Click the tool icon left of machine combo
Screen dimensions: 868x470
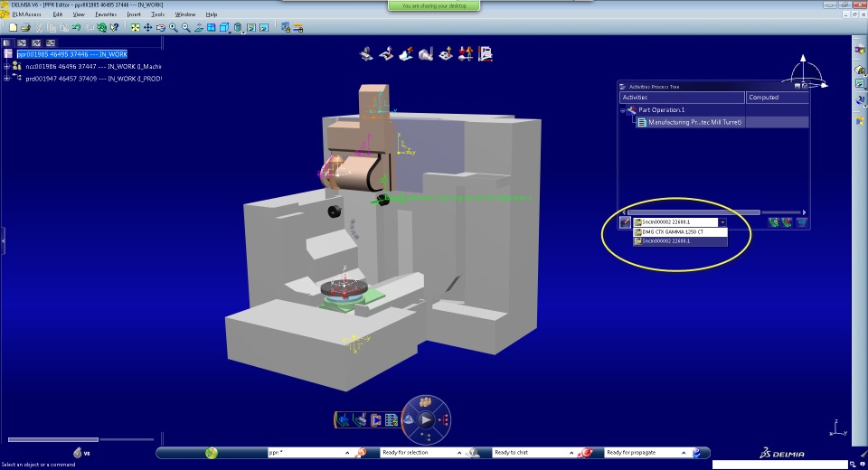coord(625,222)
